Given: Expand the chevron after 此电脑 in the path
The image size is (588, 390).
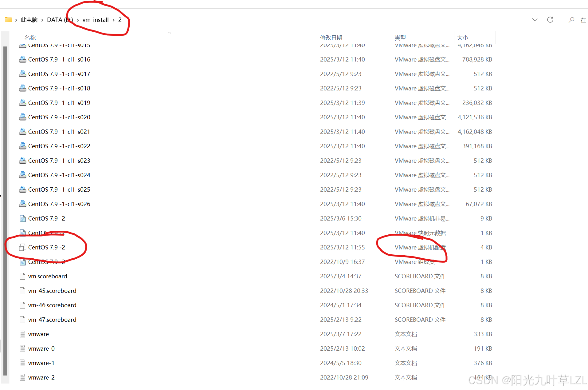Looking at the screenshot, I should 42,20.
